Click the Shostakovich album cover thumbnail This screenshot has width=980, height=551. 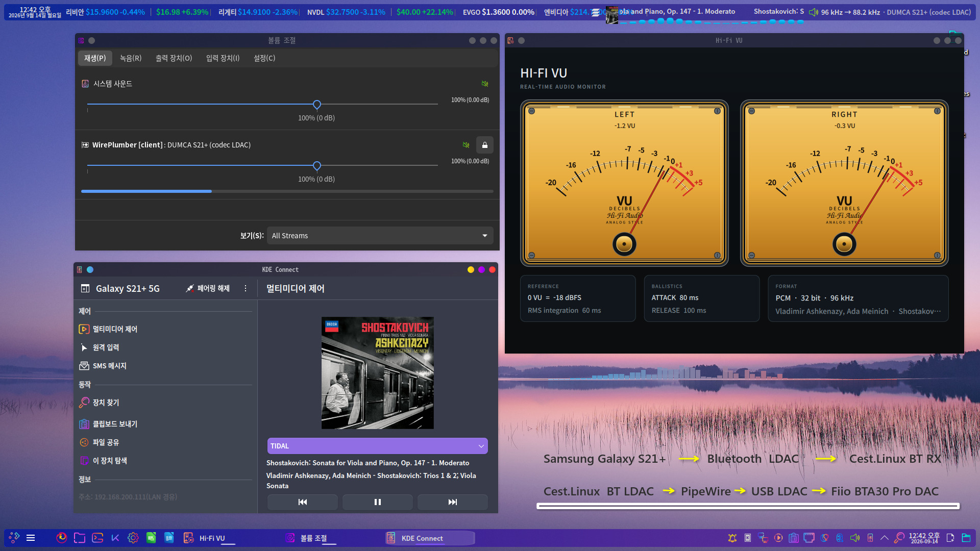click(x=378, y=373)
